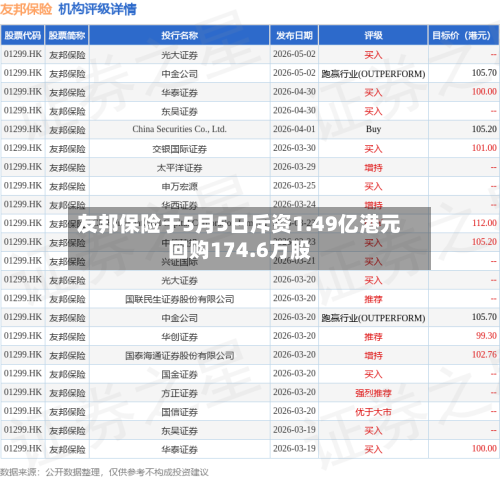Select 中金公司 in the 2026-05-02 row
The width and height of the screenshot is (500, 478).
pos(180,74)
